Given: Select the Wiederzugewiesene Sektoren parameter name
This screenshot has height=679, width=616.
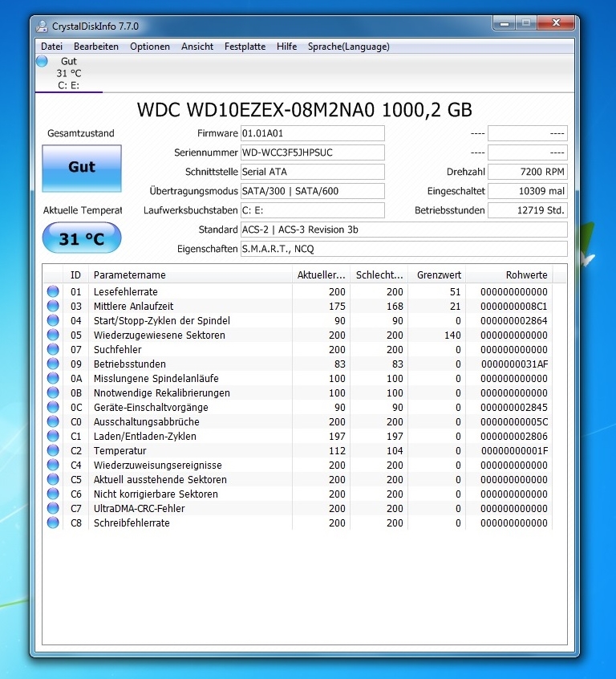Looking at the screenshot, I should [x=160, y=335].
